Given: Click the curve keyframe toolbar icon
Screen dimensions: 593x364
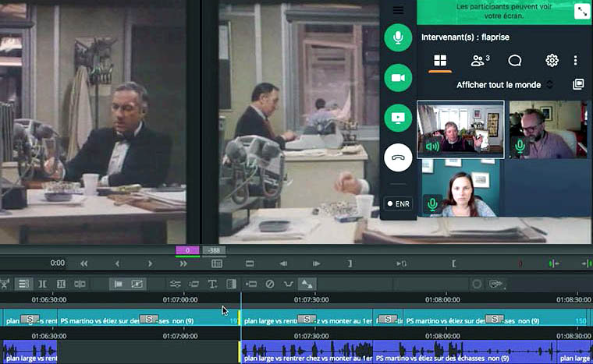Looking at the screenshot, I should 288,284.
